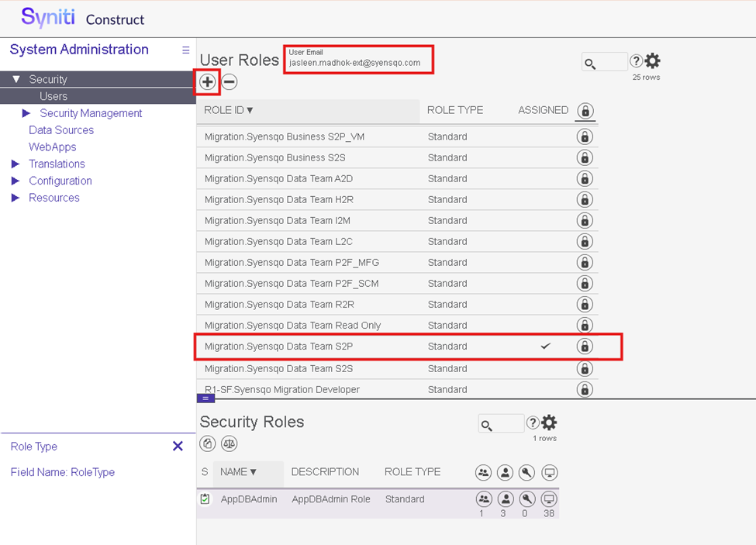Toggle lock for Syensqo Business S2S row
The height and width of the screenshot is (545, 756).
coord(585,158)
